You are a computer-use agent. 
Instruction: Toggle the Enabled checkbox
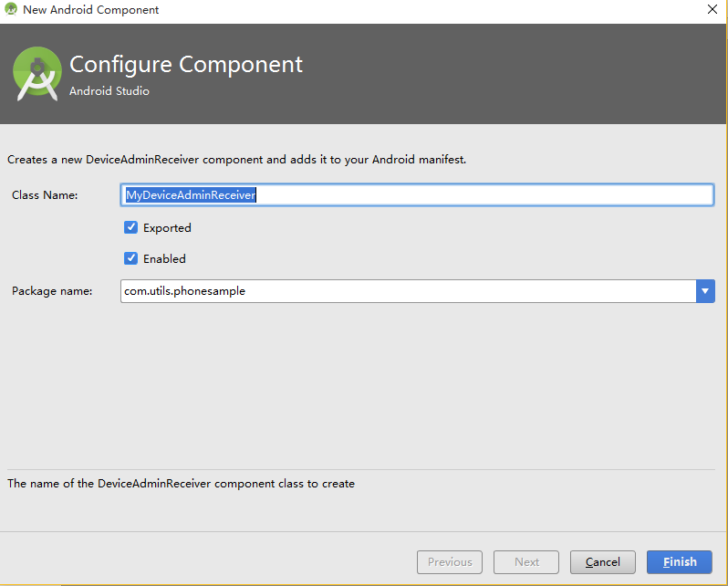131,258
